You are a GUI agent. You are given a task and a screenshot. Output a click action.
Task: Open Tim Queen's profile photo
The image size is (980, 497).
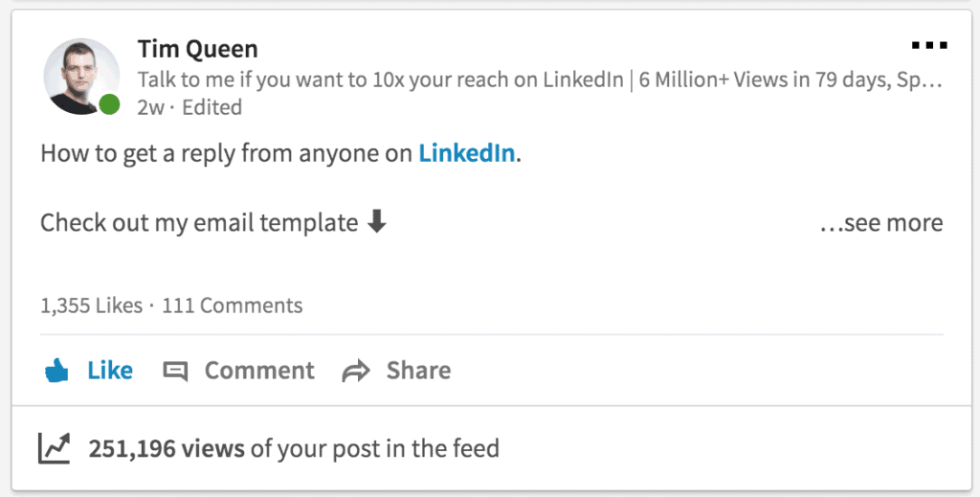pos(80,77)
